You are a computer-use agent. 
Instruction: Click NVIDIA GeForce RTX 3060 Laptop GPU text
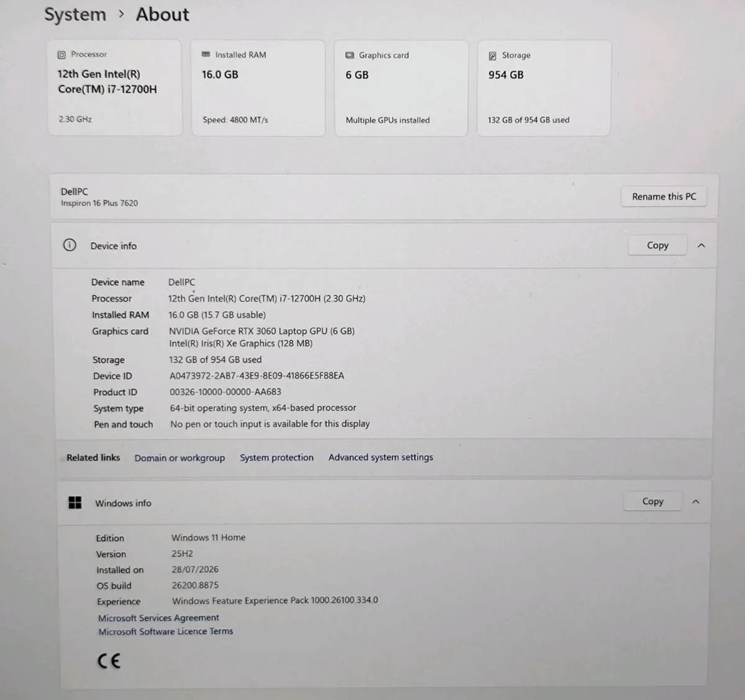pos(261,331)
